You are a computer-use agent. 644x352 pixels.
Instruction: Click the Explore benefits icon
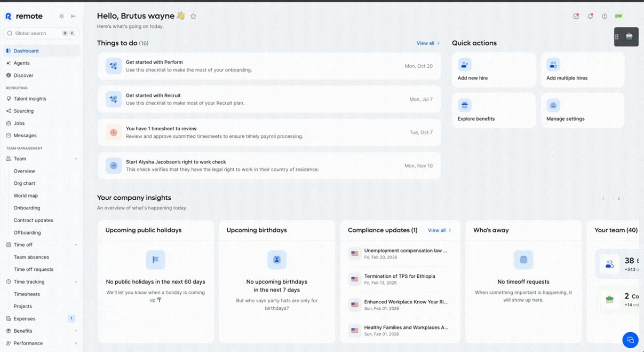[x=465, y=105]
